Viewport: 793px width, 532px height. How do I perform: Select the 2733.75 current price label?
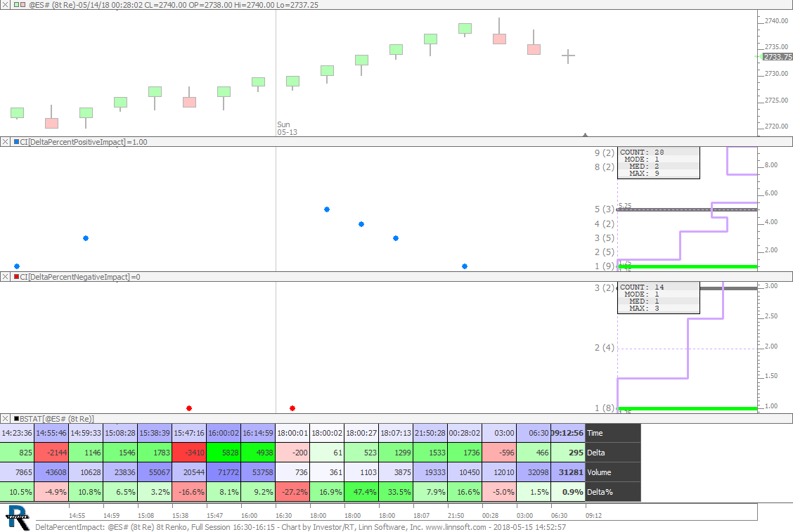[x=778, y=56]
